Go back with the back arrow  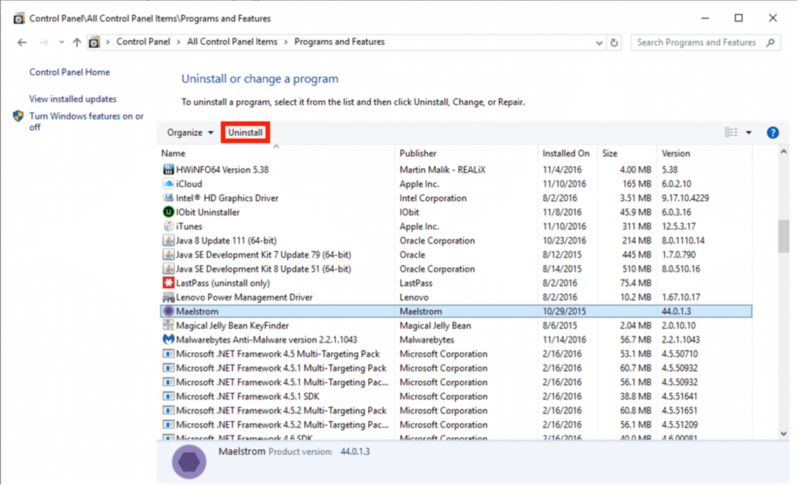tap(22, 42)
